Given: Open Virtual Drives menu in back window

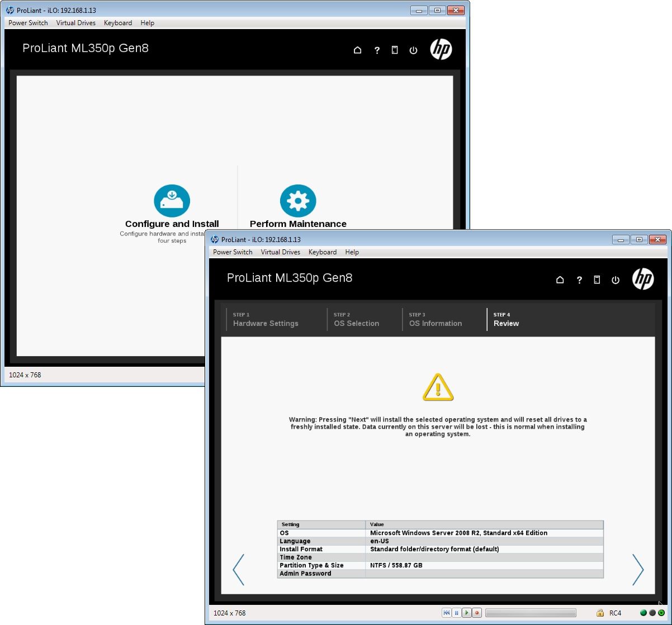Looking at the screenshot, I should (76, 23).
